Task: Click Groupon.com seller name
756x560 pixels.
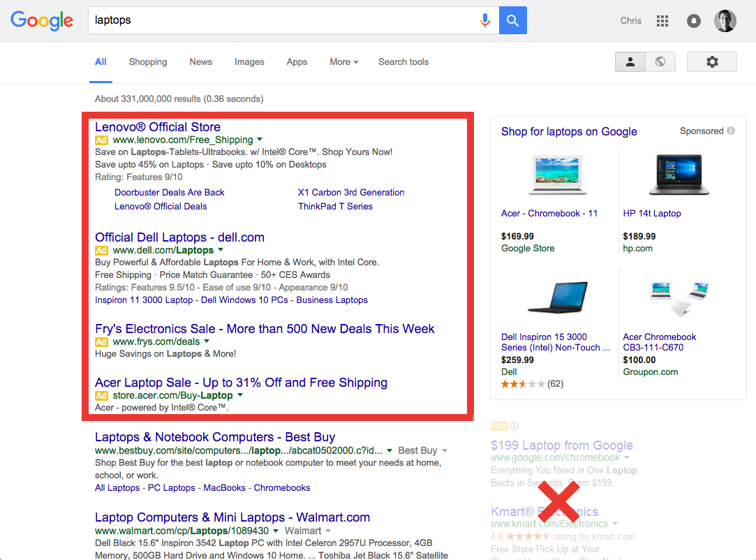Action: point(651,372)
